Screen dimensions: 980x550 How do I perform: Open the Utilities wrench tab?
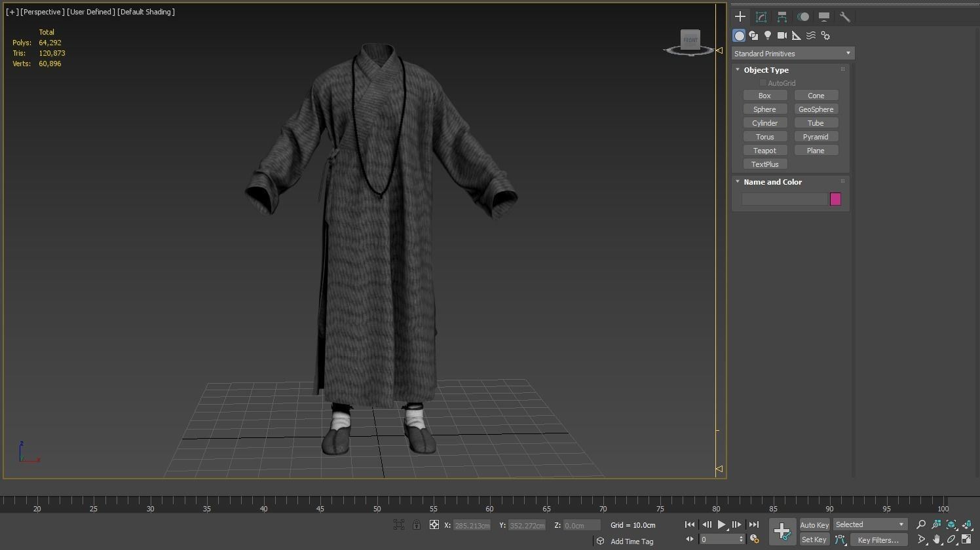click(845, 17)
